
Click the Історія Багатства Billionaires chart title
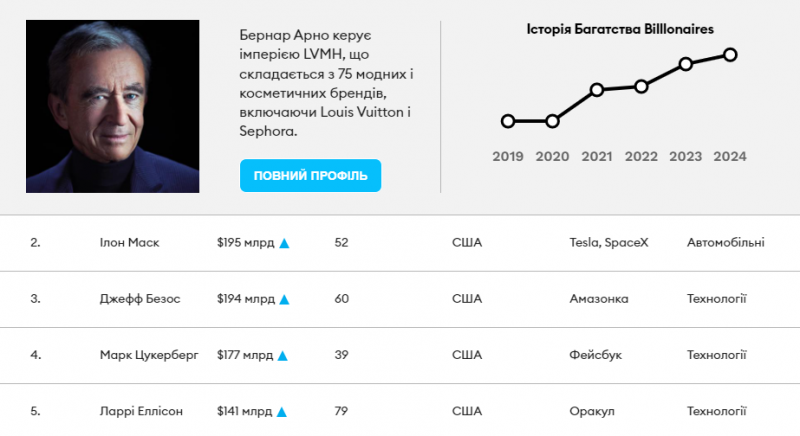620,30
